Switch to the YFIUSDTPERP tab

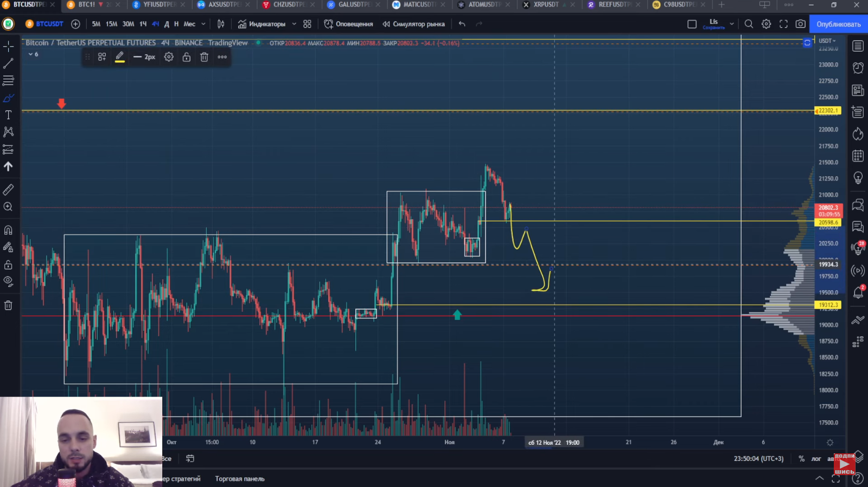(159, 4)
